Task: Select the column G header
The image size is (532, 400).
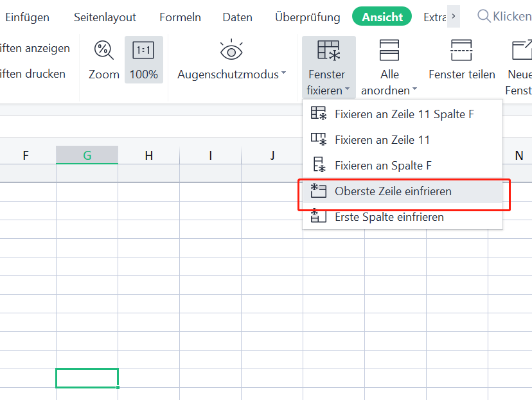Action: click(x=87, y=155)
